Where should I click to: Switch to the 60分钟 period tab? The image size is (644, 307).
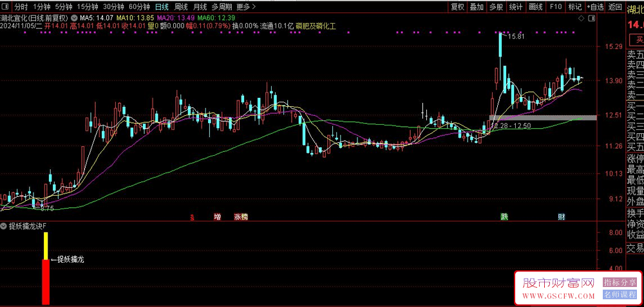[x=139, y=6]
